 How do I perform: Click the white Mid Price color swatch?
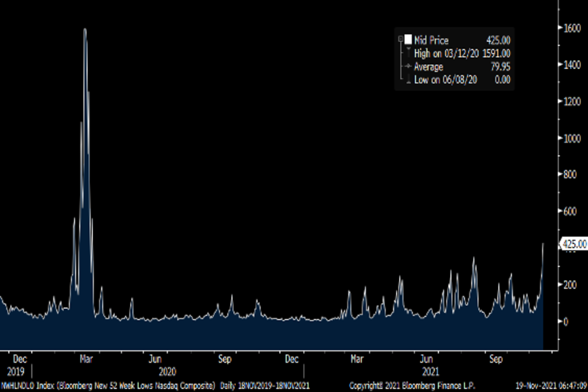point(408,40)
